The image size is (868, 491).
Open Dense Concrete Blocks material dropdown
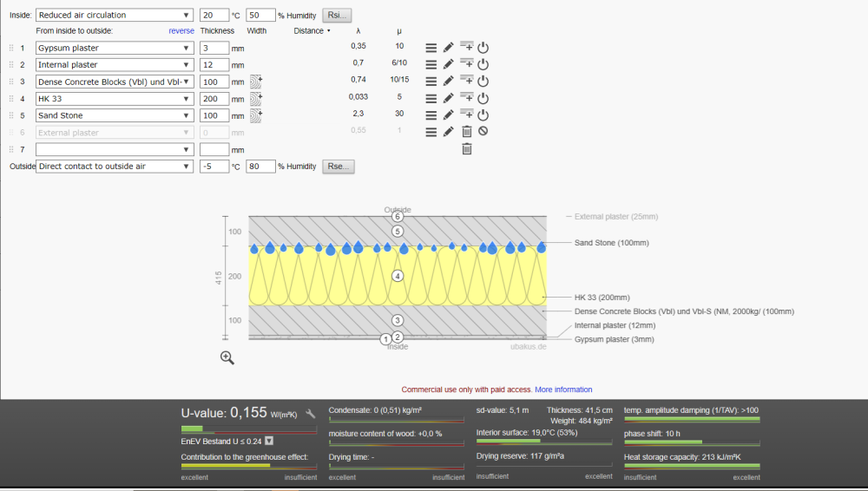pos(114,82)
